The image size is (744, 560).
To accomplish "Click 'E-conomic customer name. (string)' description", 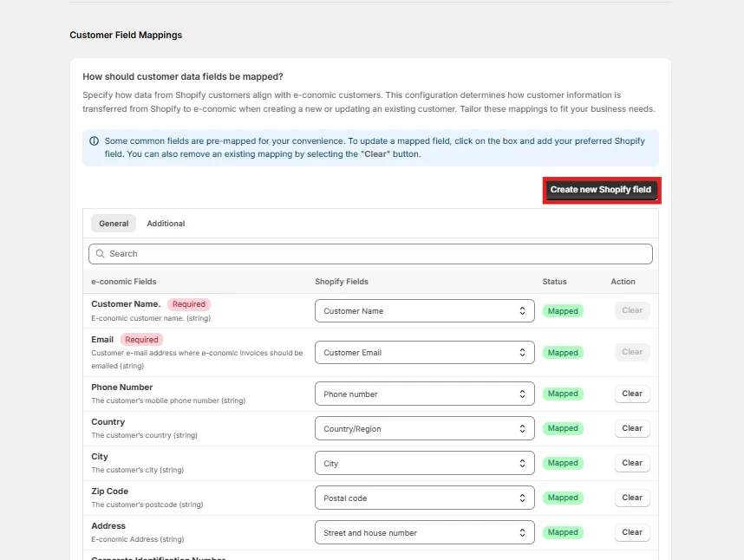I will pos(151,318).
